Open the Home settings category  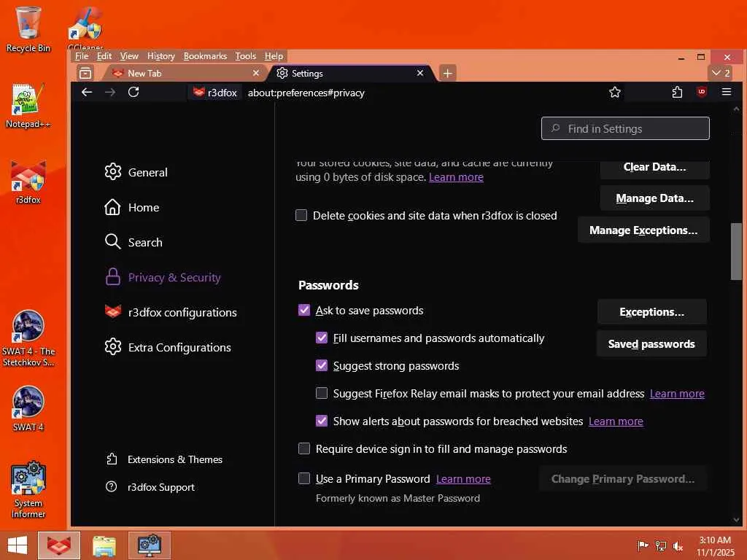click(x=132, y=207)
